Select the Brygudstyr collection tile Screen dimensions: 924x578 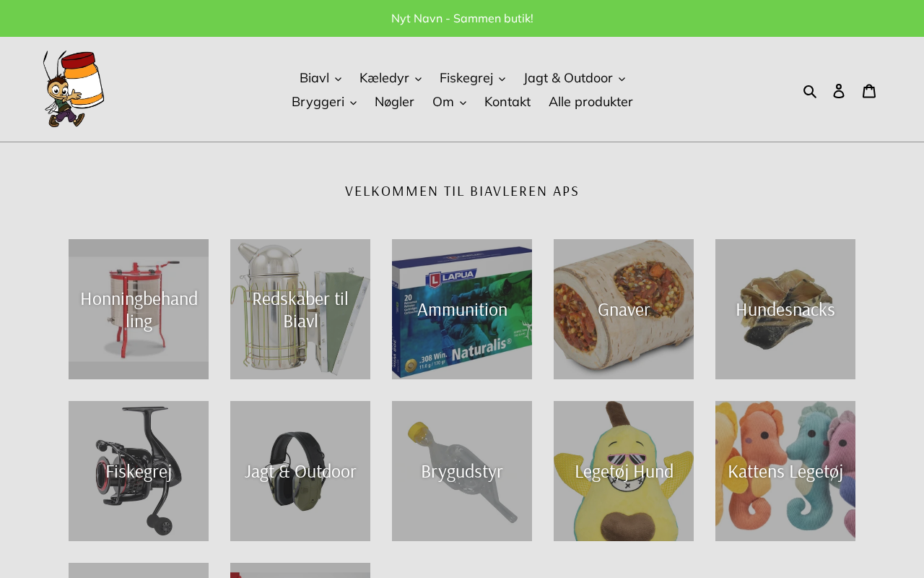coord(462,471)
